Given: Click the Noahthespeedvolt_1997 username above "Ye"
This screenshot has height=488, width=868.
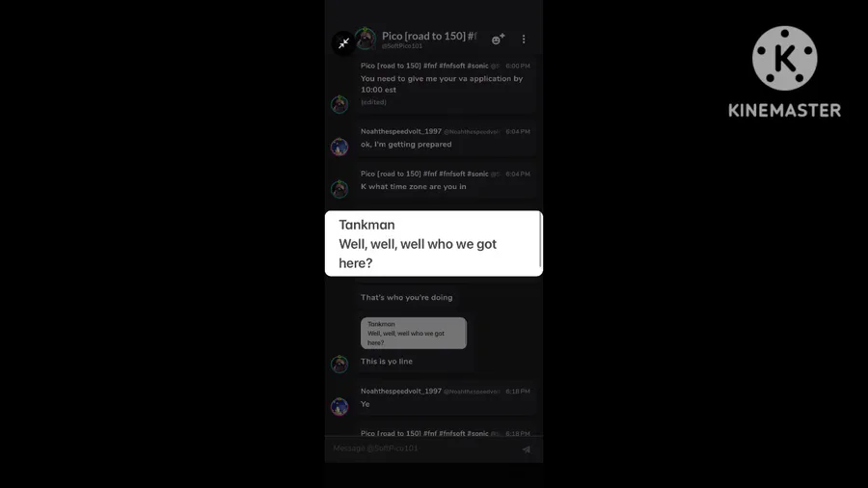Looking at the screenshot, I should [401, 391].
